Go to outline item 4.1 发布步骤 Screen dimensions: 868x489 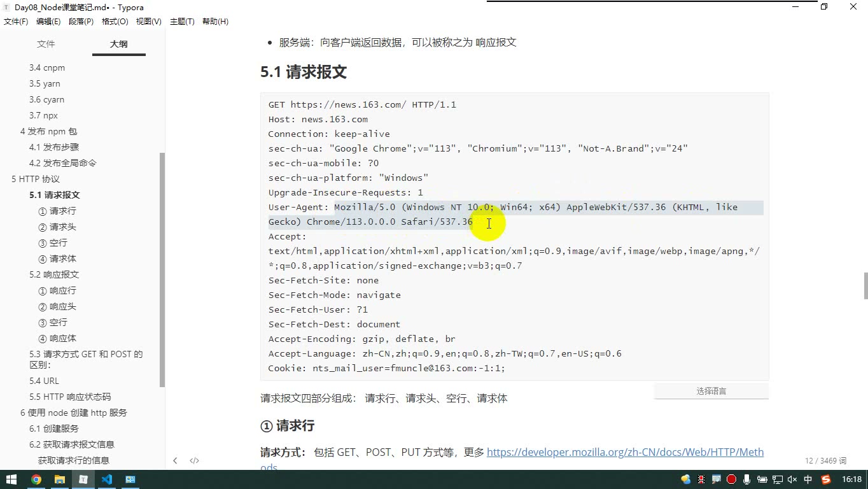[54, 147]
